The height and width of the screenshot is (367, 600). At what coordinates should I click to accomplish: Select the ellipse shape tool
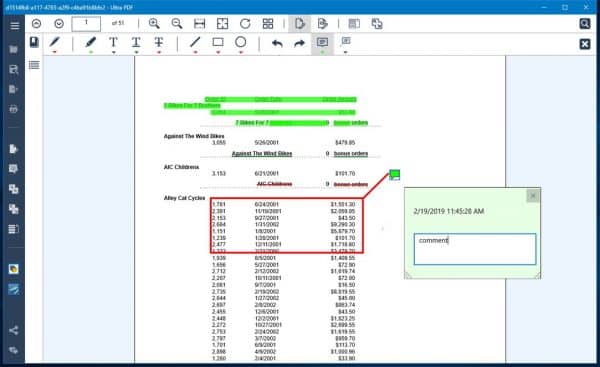point(241,42)
